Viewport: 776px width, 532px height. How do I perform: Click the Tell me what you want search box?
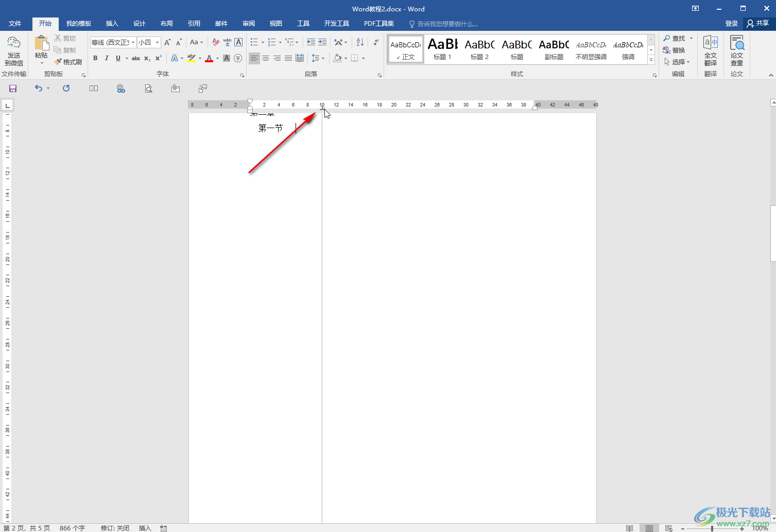point(443,24)
